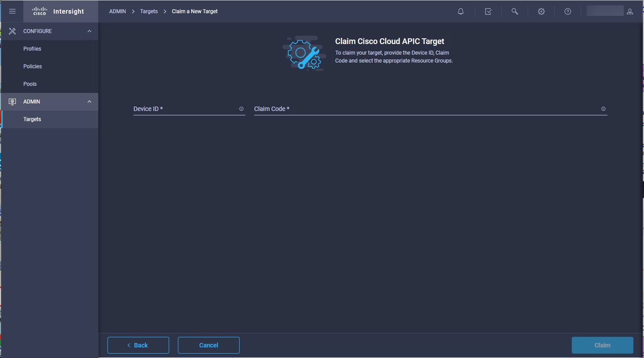644x358 pixels.
Task: Open the requests checklist icon
Action: [488, 11]
